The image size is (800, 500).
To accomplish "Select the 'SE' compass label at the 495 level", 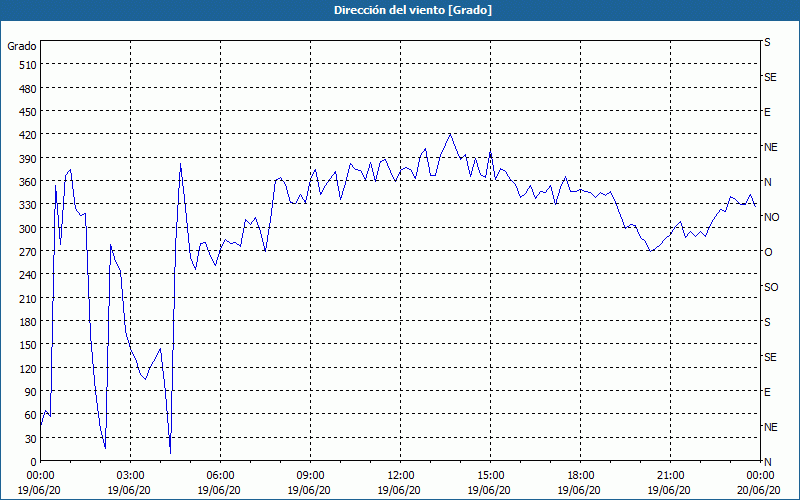I will pyautogui.click(x=770, y=77).
